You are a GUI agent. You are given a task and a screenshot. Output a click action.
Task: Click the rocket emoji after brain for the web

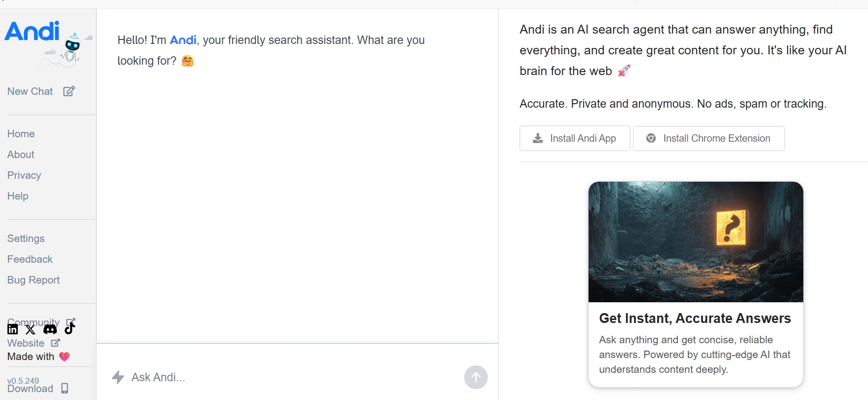(x=624, y=71)
